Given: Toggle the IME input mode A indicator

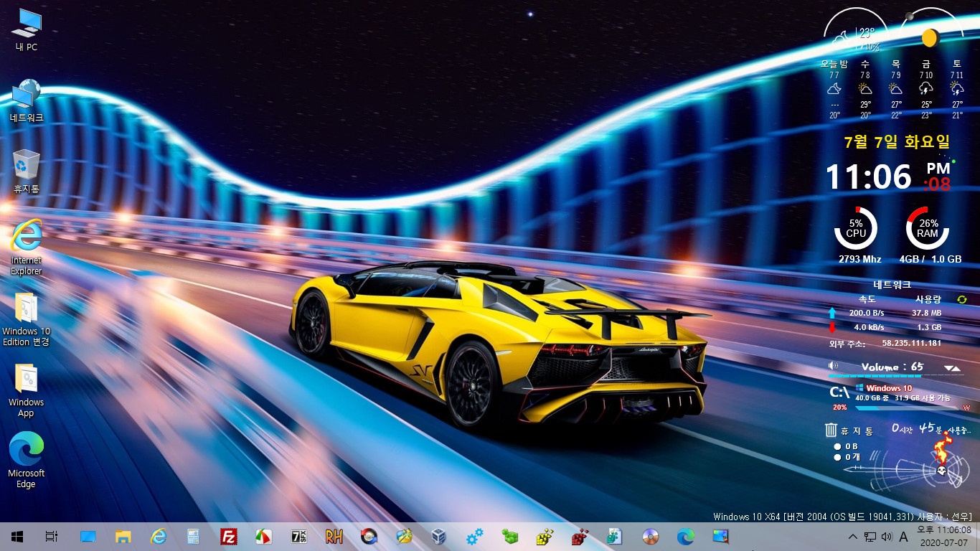Looking at the screenshot, I should [x=903, y=537].
